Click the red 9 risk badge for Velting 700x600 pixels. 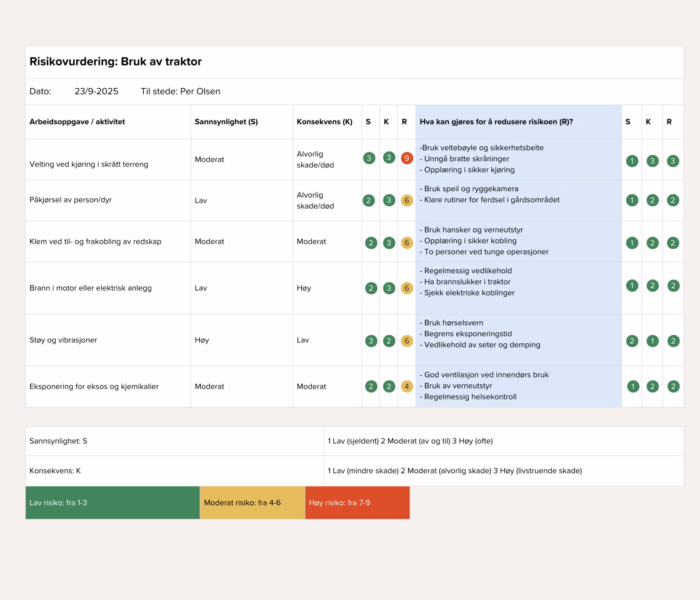click(407, 158)
